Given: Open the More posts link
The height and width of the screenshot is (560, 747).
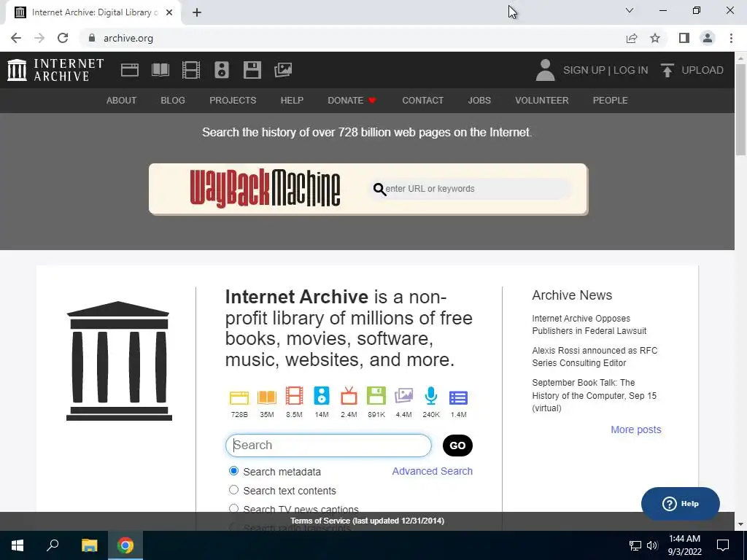Looking at the screenshot, I should 636,429.
